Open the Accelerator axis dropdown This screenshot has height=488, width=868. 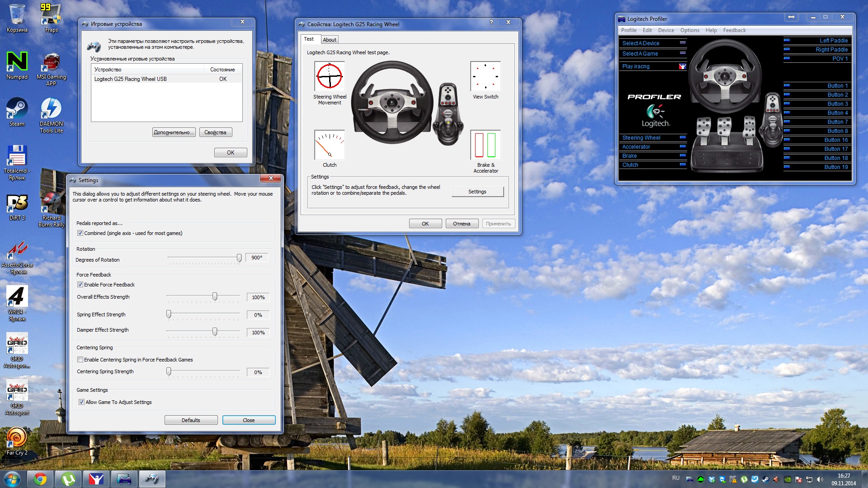(x=653, y=147)
